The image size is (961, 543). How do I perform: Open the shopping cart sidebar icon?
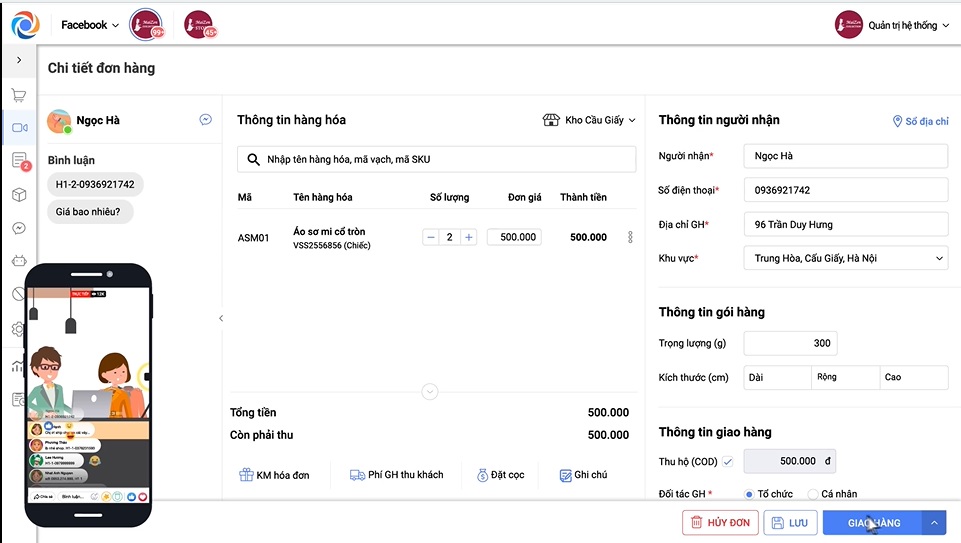(19, 95)
